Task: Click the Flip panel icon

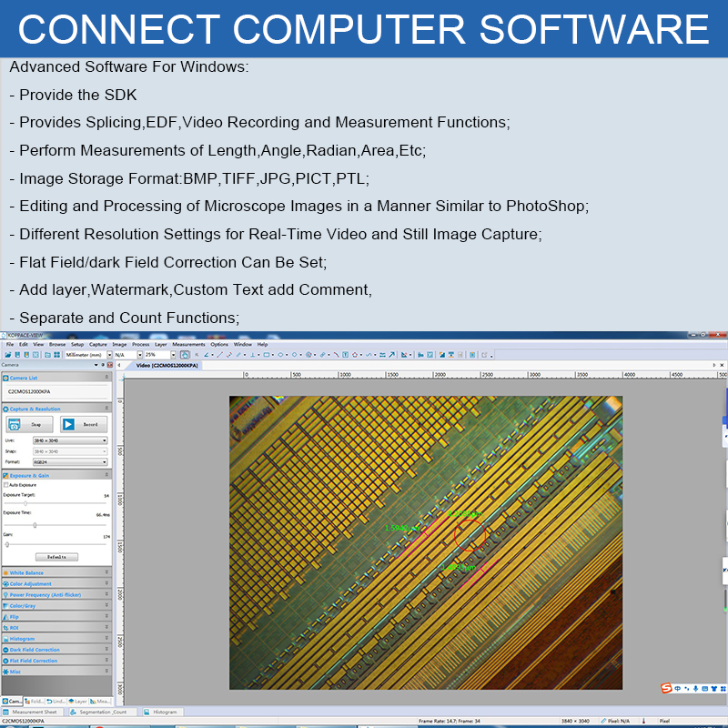Action: (x=5, y=616)
